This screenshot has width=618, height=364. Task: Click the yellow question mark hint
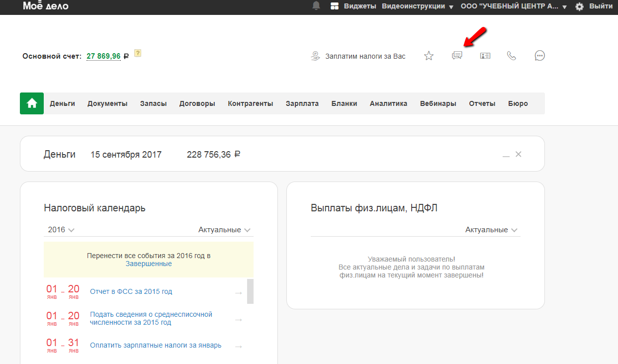pyautogui.click(x=138, y=53)
